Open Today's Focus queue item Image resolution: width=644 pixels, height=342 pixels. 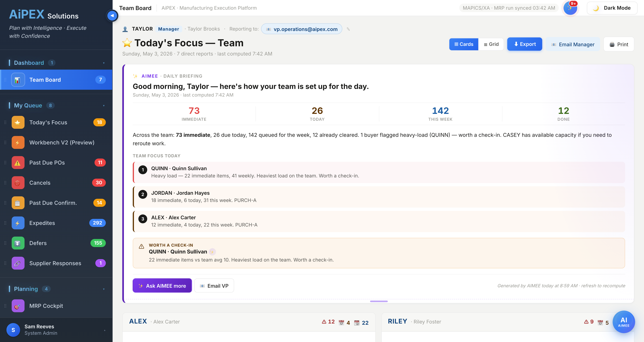tap(56, 122)
